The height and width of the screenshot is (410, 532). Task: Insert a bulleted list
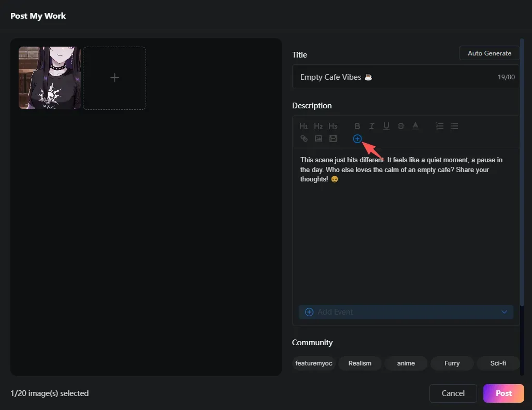pos(454,126)
